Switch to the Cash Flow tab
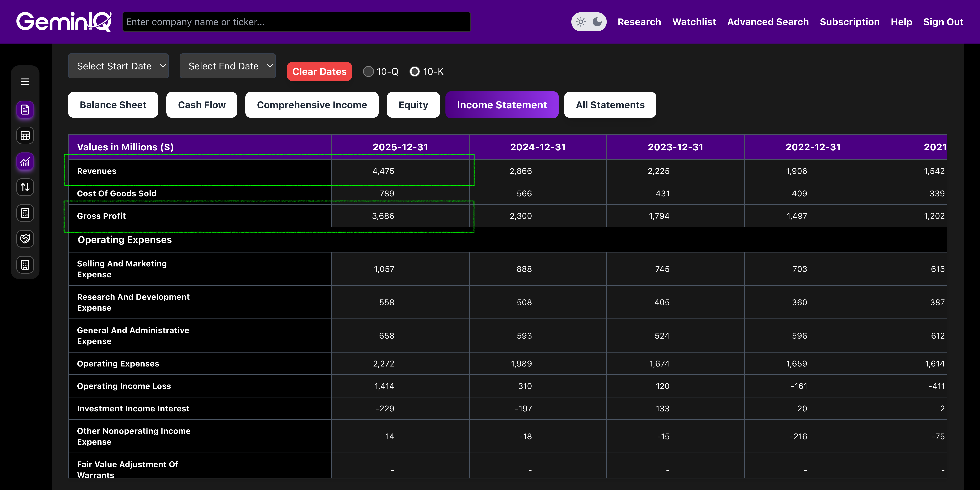The height and width of the screenshot is (490, 980). point(202,105)
